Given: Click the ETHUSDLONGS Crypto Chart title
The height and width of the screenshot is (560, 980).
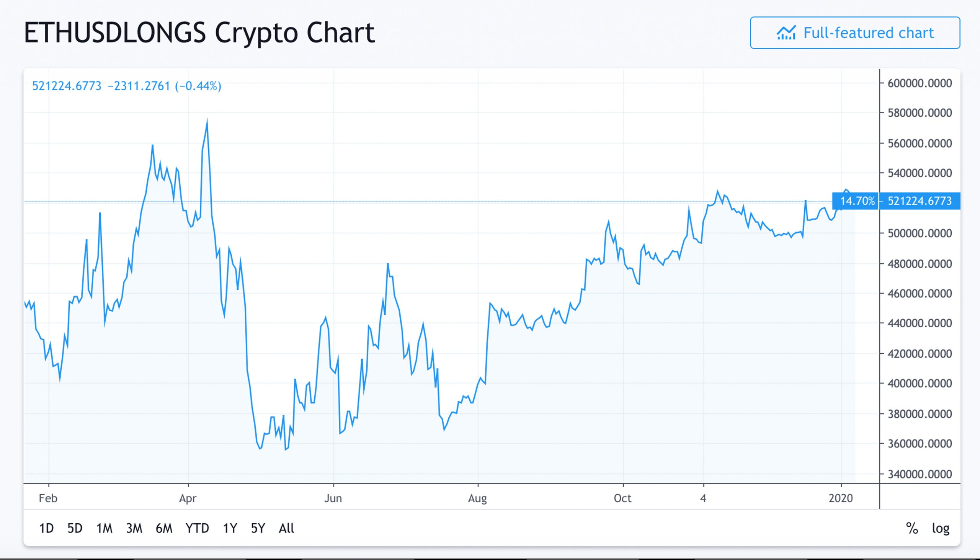Looking at the screenshot, I should (199, 33).
